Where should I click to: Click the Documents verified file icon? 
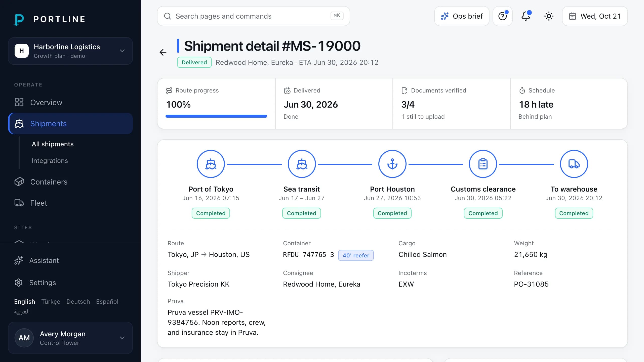404,90
